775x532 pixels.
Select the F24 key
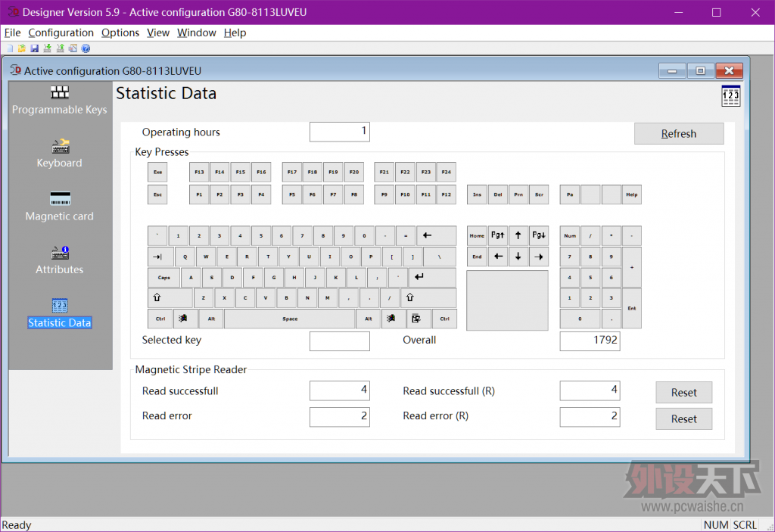pos(447,172)
